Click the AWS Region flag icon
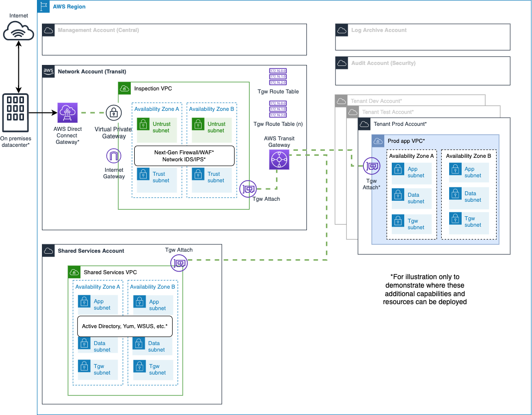This screenshot has height=415, width=532. coord(44,6)
